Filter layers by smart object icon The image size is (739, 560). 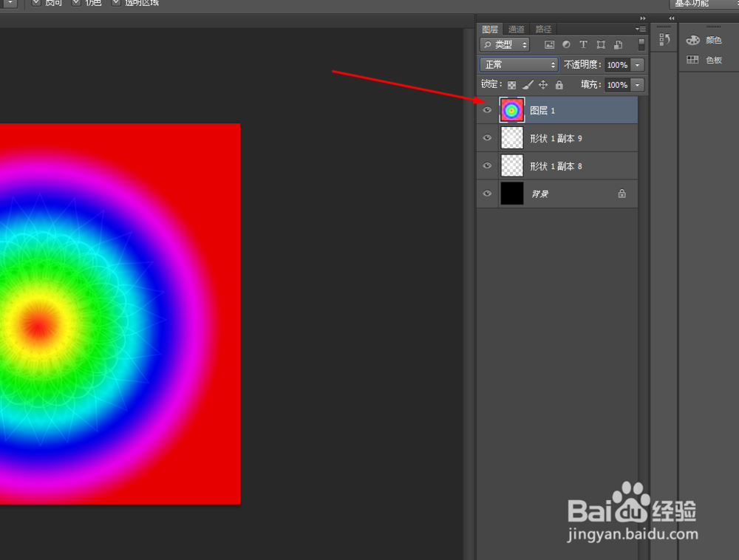coord(618,45)
